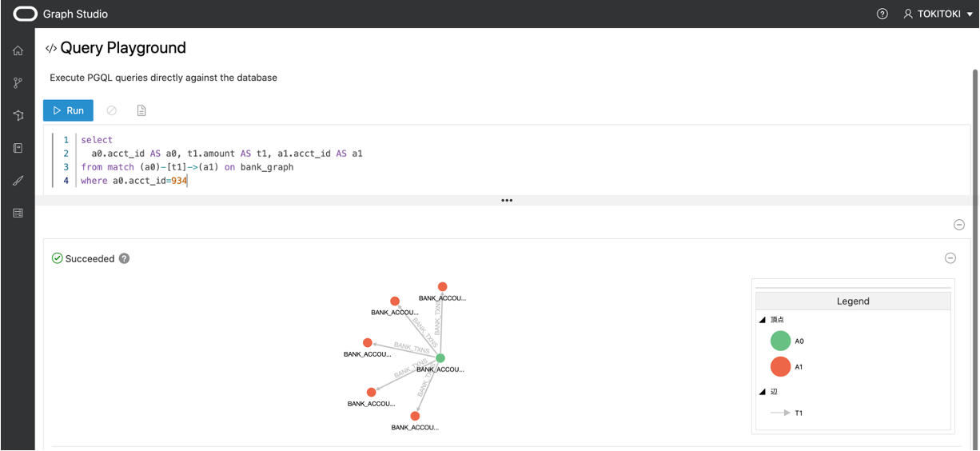Open the Models icon in the sidebar
This screenshot has height=451, width=980.
pos(18,116)
